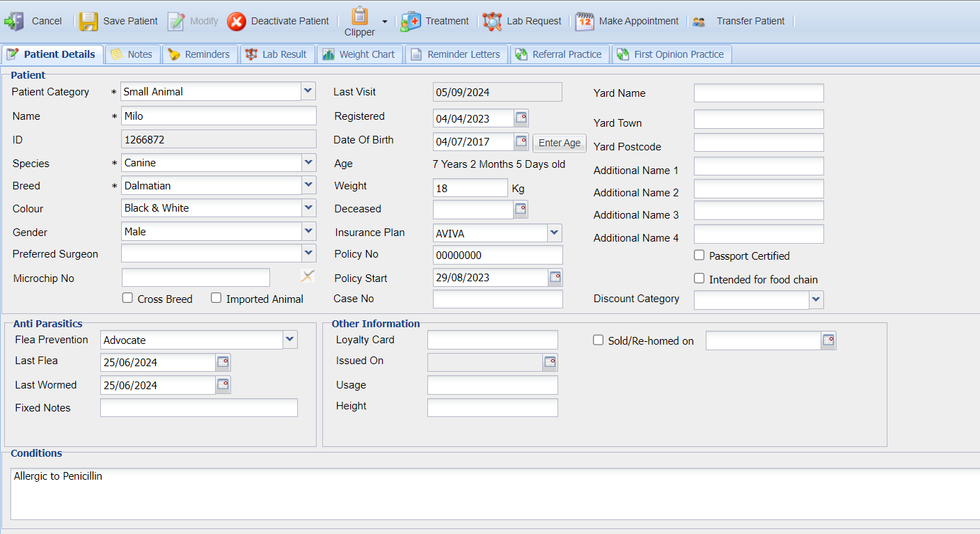Click the Conditions text area
The width and height of the screenshot is (980, 534).
coord(495,494)
